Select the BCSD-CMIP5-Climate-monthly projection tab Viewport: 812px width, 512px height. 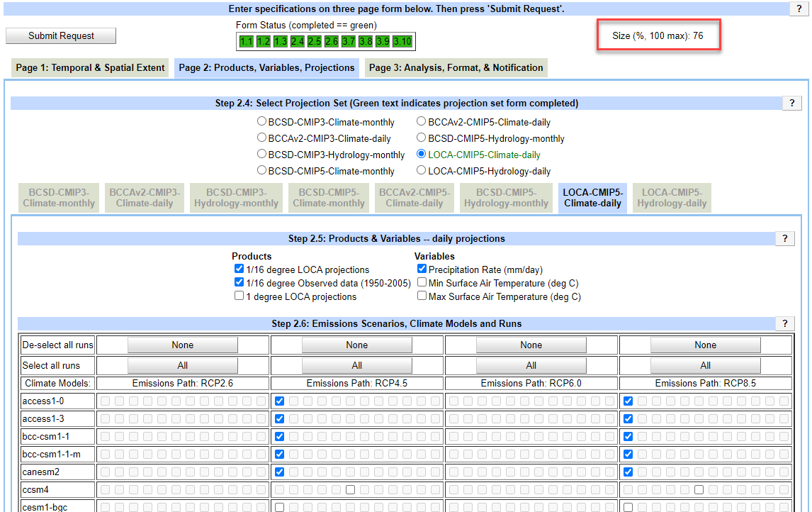tap(328, 198)
